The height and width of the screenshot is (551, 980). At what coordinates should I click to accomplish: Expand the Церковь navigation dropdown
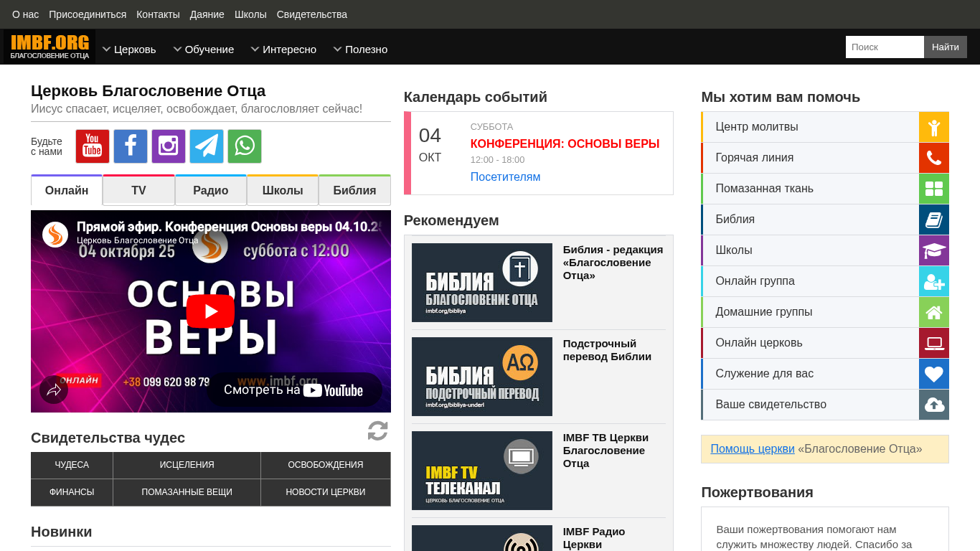(x=129, y=49)
